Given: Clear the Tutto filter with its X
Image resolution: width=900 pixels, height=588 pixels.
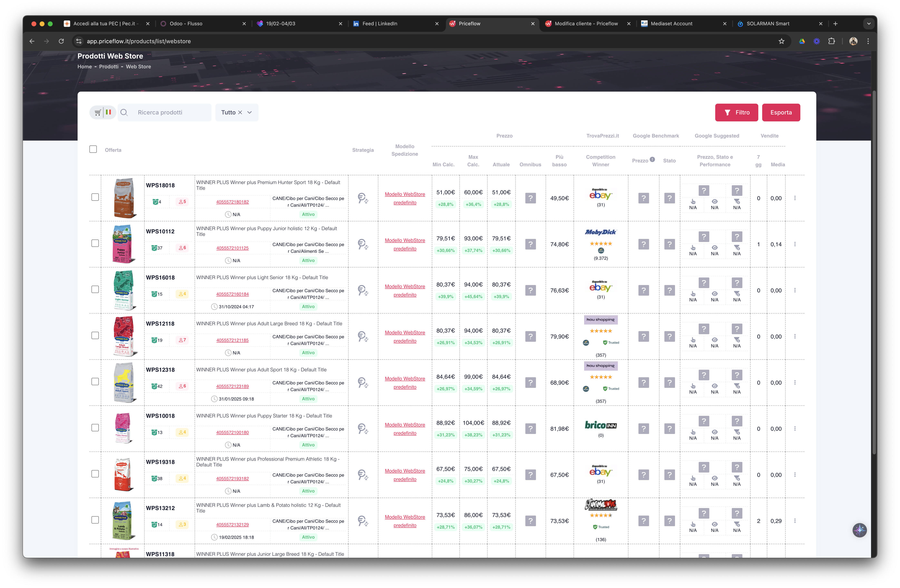Looking at the screenshot, I should pyautogui.click(x=240, y=112).
